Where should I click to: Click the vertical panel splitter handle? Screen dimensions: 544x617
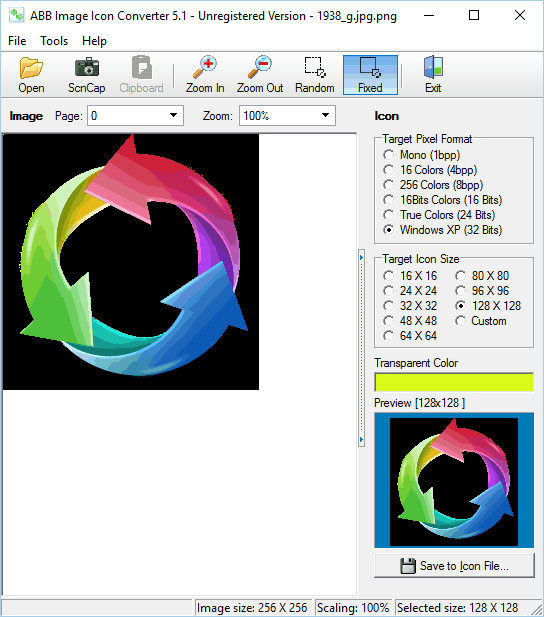pyautogui.click(x=361, y=348)
